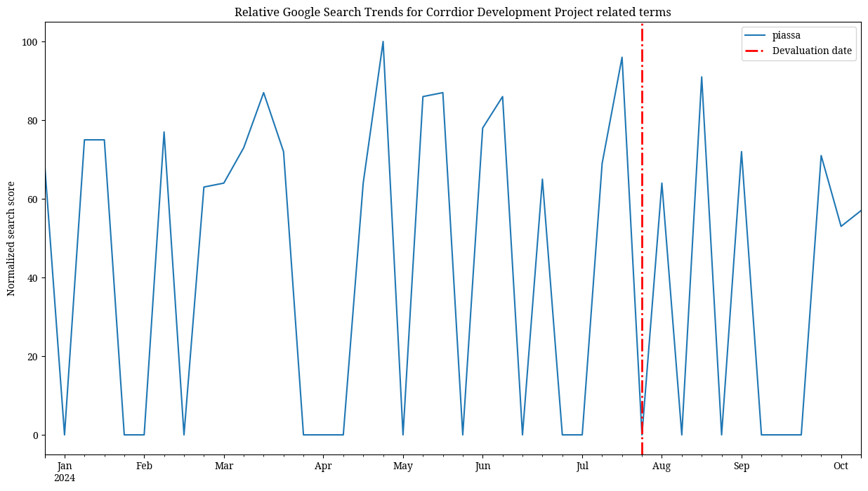Click the chart title text
This screenshot has width=868, height=491.
coord(453,12)
